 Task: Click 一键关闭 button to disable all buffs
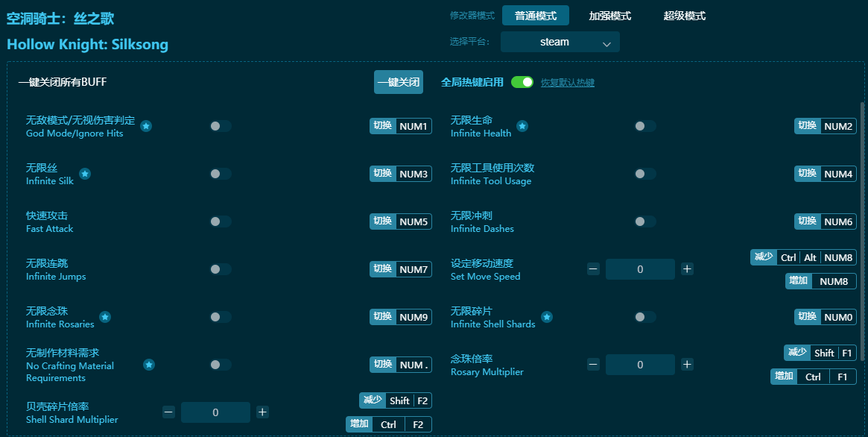coord(399,82)
